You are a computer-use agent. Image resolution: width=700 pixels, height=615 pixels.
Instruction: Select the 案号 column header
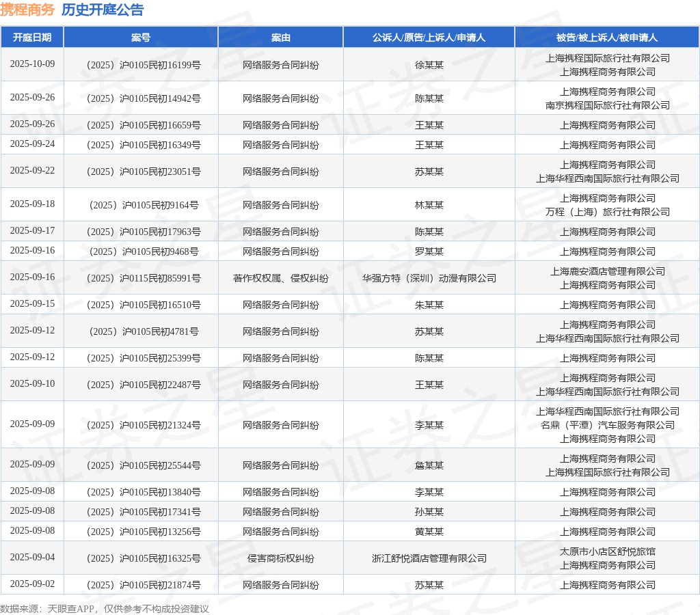point(141,38)
